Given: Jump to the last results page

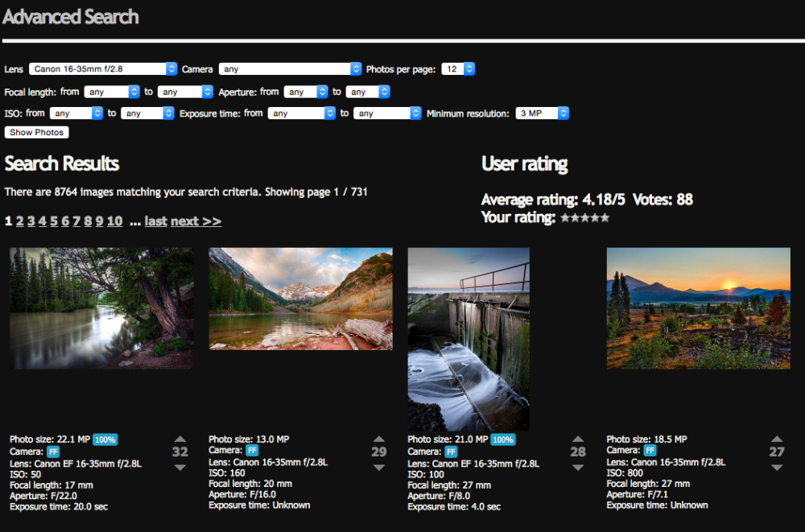Looking at the screenshot, I should pyautogui.click(x=155, y=221).
